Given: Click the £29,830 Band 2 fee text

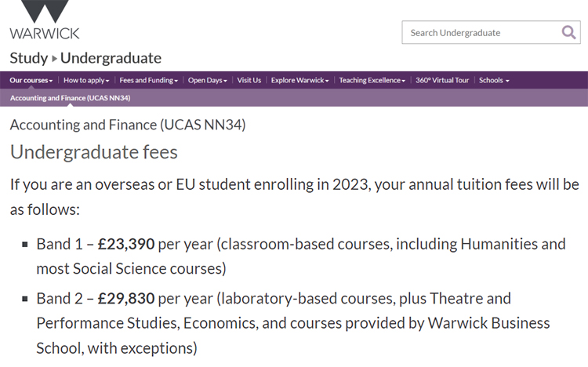Looking at the screenshot, I should click(126, 299).
